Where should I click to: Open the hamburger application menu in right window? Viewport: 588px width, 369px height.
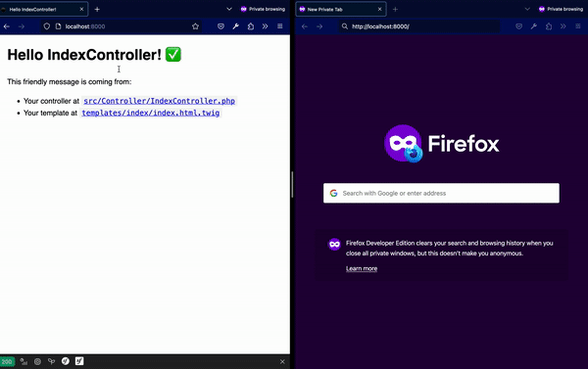[x=578, y=26]
